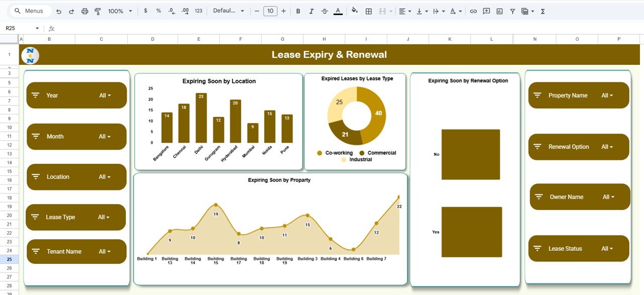
Task: Select the Paint format tool
Action: coord(98,11)
